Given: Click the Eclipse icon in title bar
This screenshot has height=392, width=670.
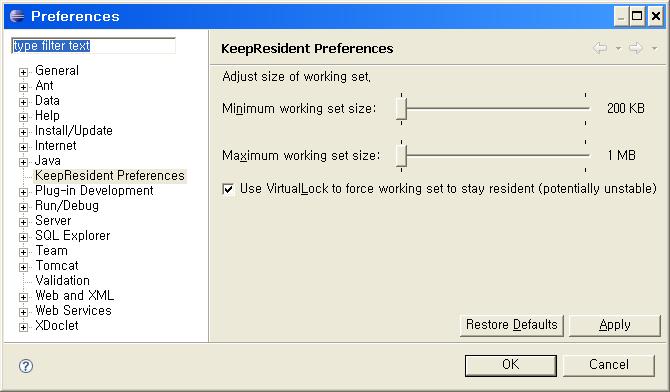Looking at the screenshot, I should click(17, 16).
